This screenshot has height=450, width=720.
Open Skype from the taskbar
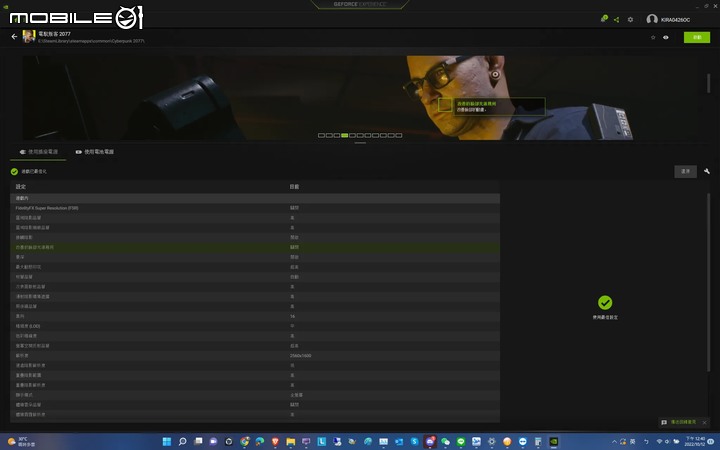pyautogui.click(x=415, y=441)
